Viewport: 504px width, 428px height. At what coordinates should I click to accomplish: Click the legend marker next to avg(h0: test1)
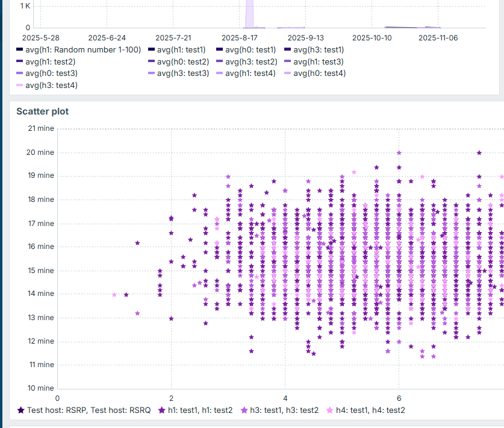click(x=219, y=49)
